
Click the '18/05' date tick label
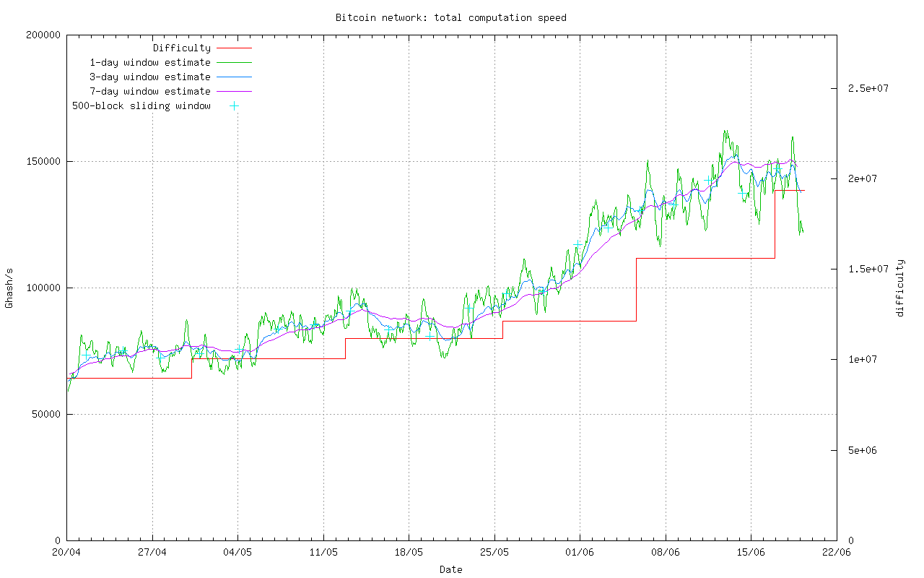pyautogui.click(x=409, y=553)
